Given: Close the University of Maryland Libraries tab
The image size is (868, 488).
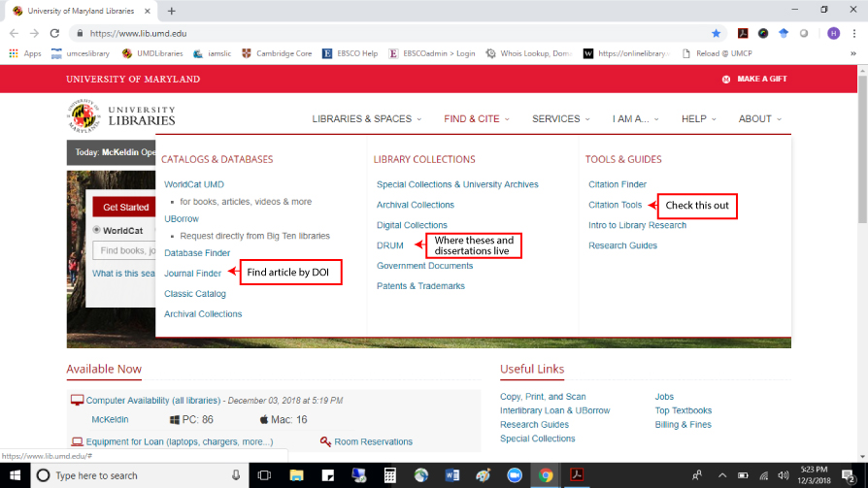Looking at the screenshot, I should click(148, 11).
